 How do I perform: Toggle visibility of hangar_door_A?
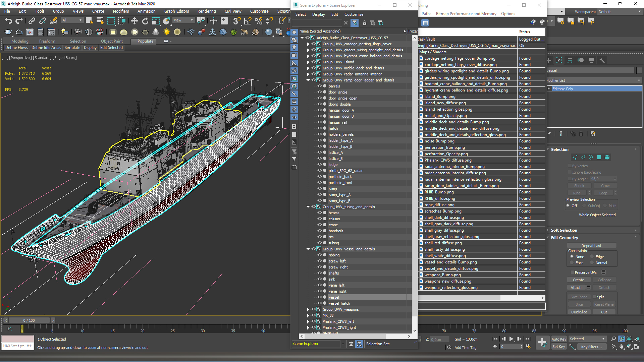pyautogui.click(x=318, y=110)
